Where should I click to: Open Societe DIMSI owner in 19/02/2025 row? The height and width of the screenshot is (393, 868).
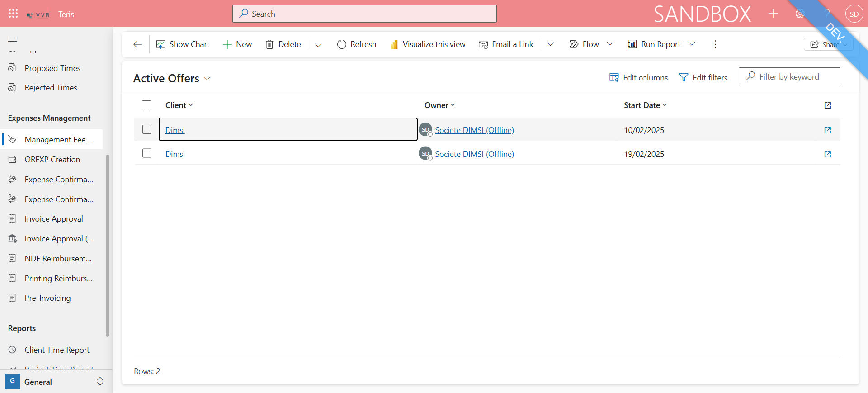[x=474, y=154]
